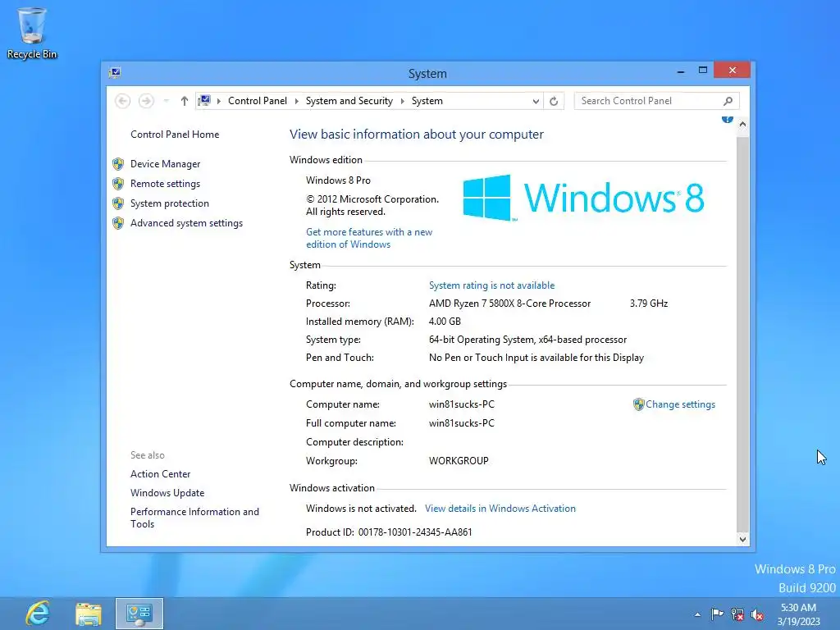Image resolution: width=840 pixels, height=630 pixels.
Task: Click the Forward navigation arrow
Action: (x=146, y=101)
